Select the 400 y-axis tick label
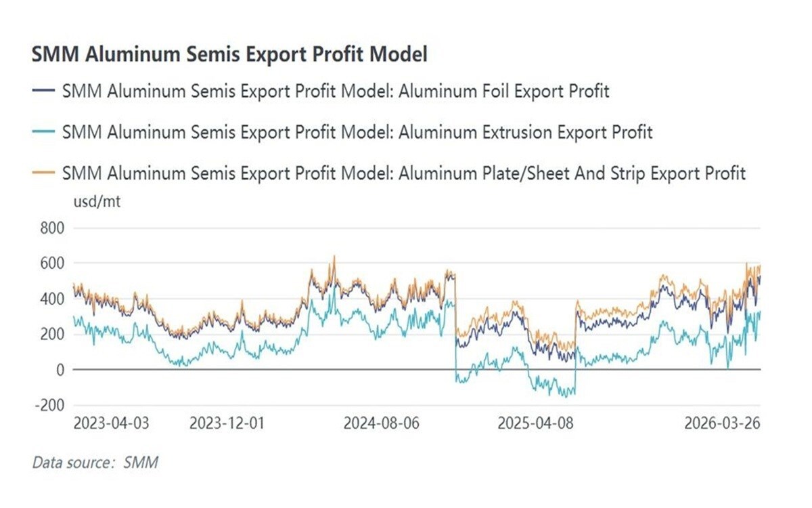This screenshot has height=508, width=812. [x=52, y=299]
